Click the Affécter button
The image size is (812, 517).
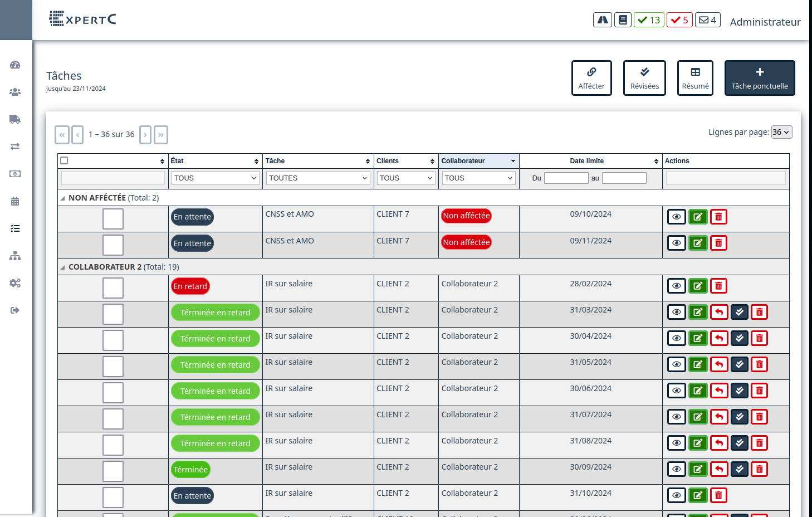click(x=591, y=78)
